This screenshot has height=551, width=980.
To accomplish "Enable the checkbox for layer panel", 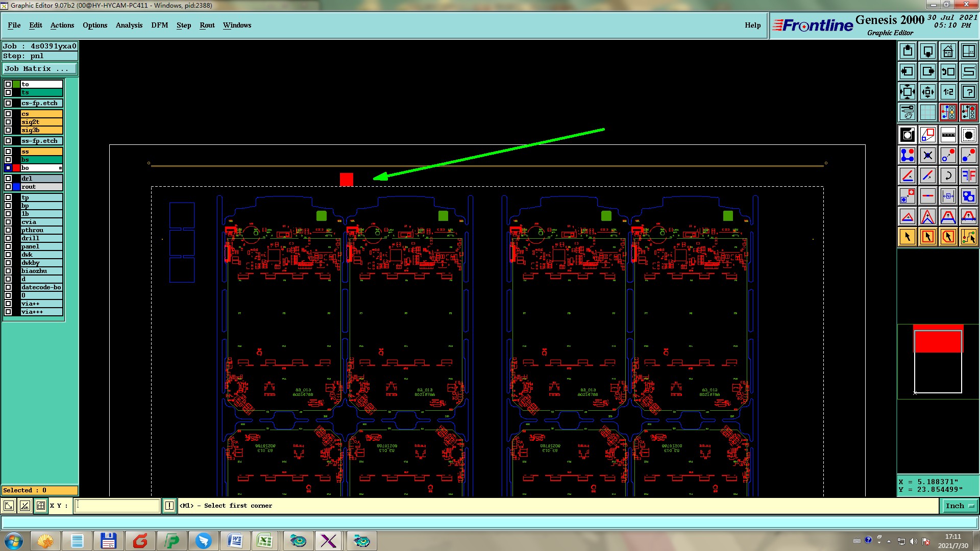I will click(x=8, y=246).
